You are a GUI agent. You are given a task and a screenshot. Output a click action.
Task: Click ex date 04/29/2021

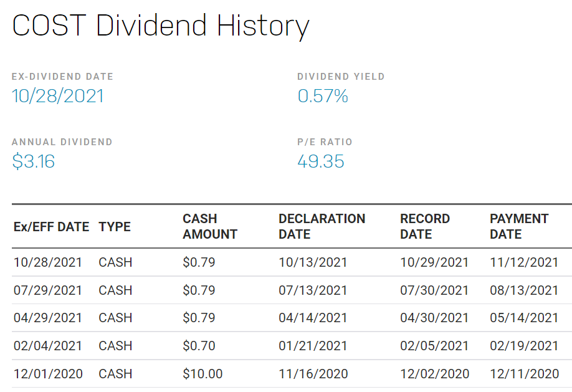[48, 318]
